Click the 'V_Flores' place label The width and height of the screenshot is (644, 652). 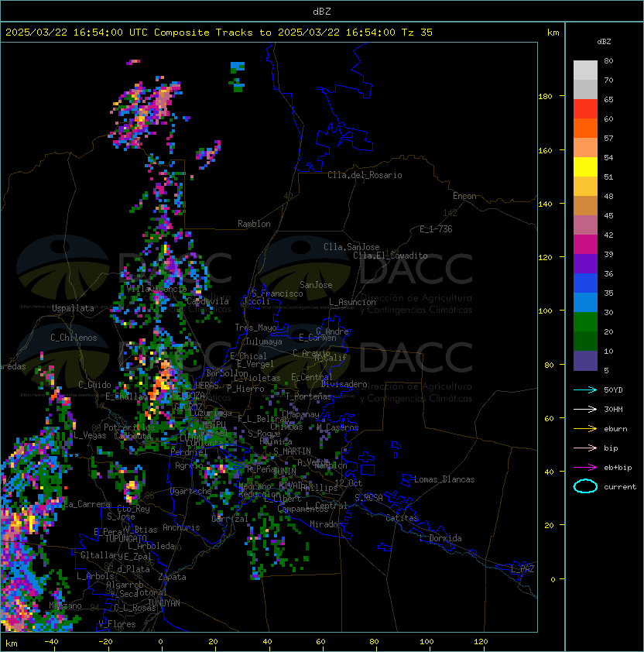click(x=117, y=625)
